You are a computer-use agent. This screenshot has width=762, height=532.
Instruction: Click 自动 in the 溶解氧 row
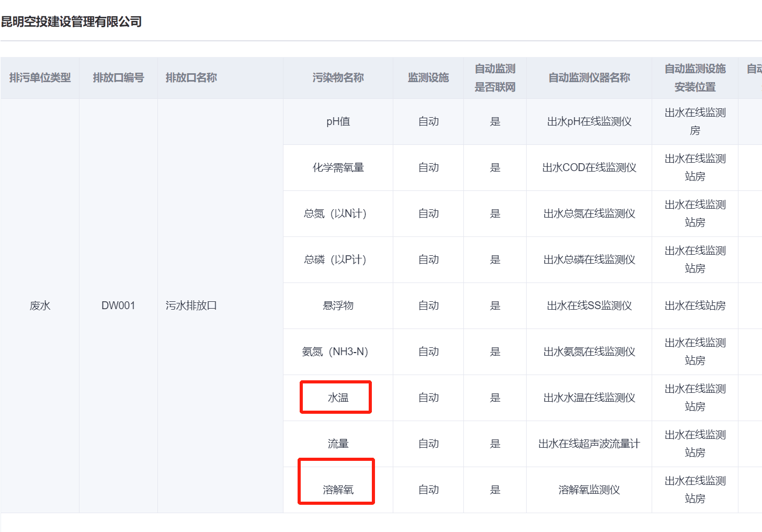pos(428,490)
